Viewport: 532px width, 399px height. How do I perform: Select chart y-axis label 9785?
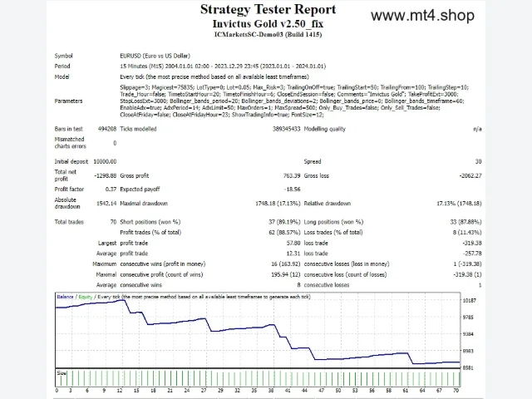pos(469,318)
